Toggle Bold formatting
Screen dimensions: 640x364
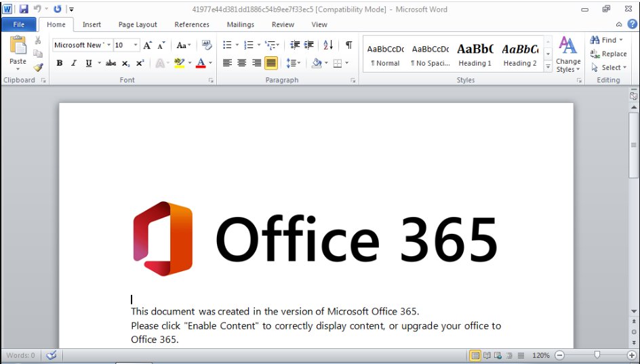tap(60, 63)
